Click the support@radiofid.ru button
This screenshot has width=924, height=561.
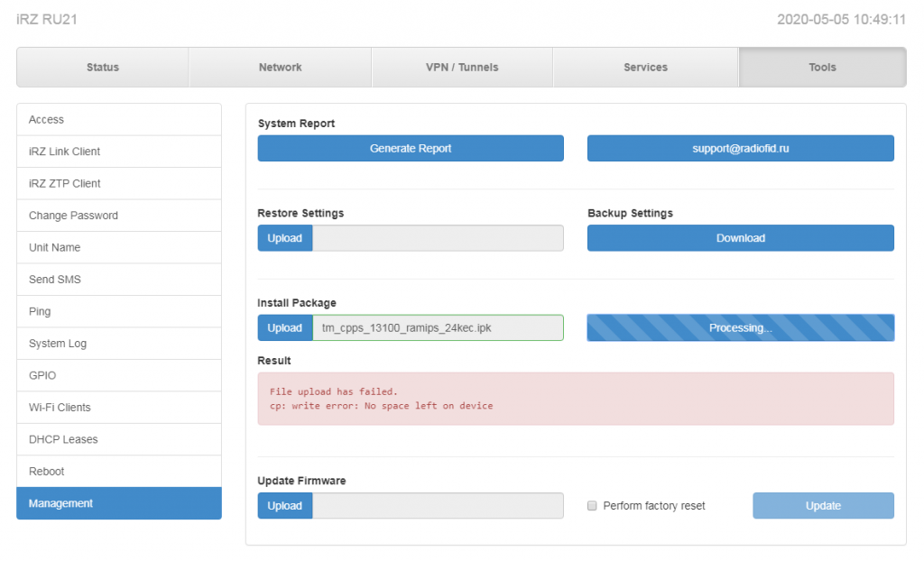point(741,149)
